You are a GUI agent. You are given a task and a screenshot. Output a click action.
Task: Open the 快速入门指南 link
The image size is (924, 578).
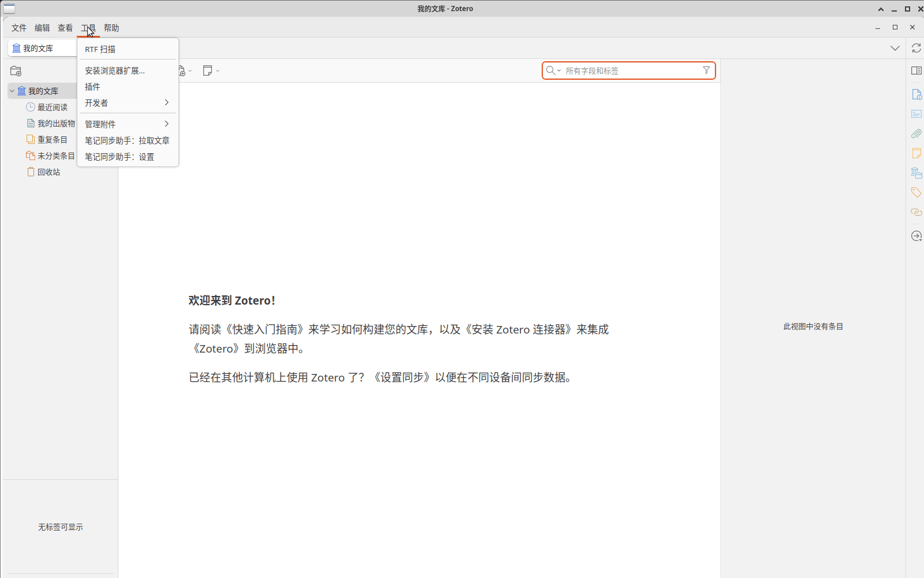(x=264, y=329)
